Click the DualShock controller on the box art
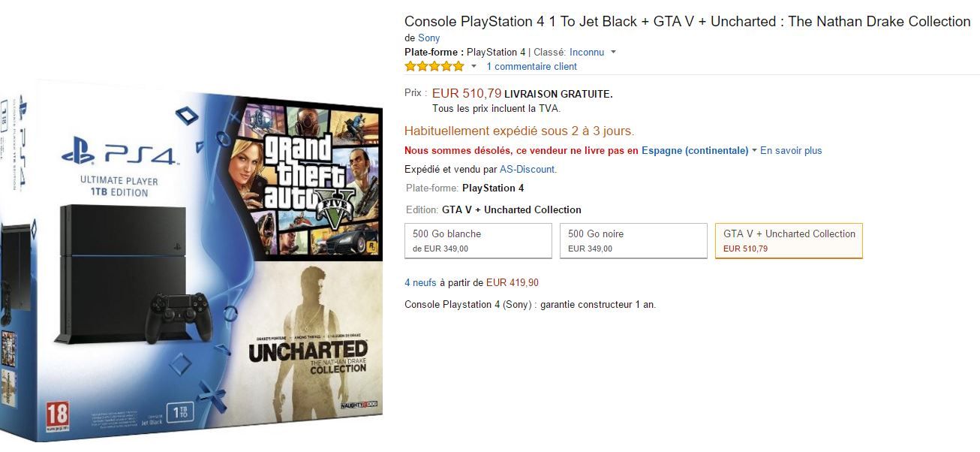The height and width of the screenshot is (452, 980). [x=178, y=311]
